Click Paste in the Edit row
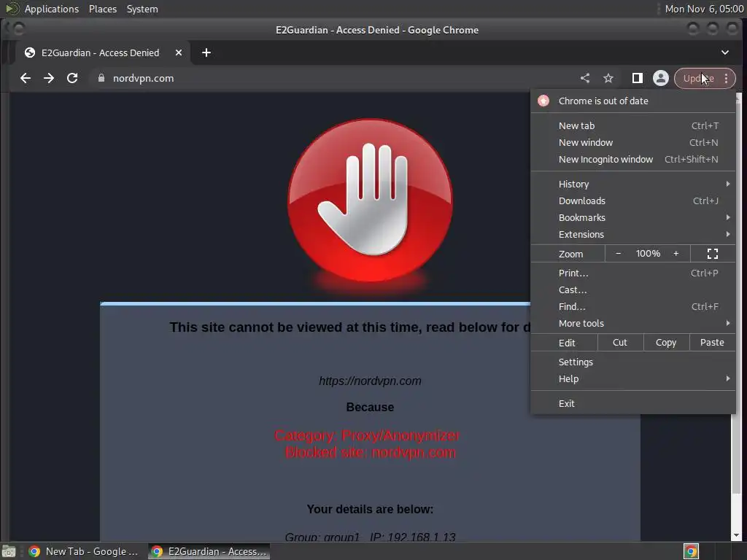The width and height of the screenshot is (747, 560). point(712,343)
